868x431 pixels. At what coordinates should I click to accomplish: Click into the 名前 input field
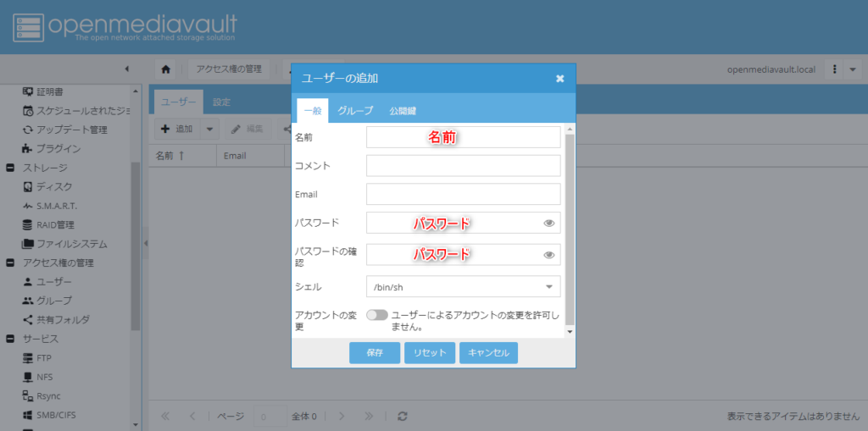click(463, 137)
